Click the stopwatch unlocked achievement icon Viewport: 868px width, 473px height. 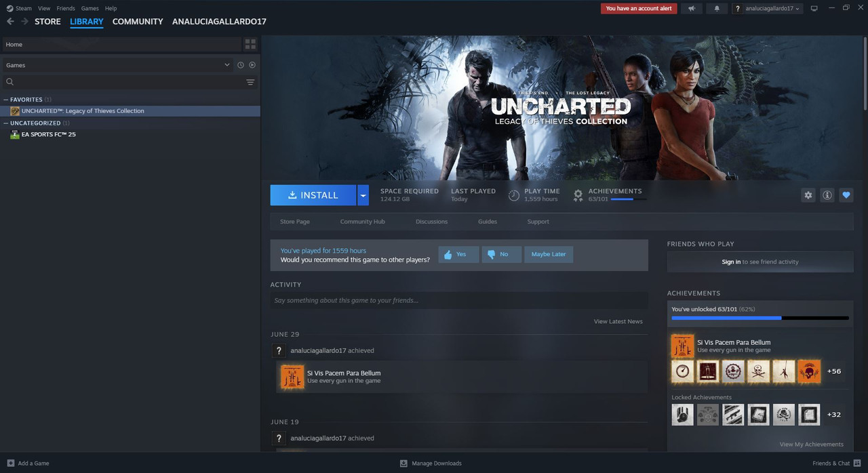[x=683, y=371]
